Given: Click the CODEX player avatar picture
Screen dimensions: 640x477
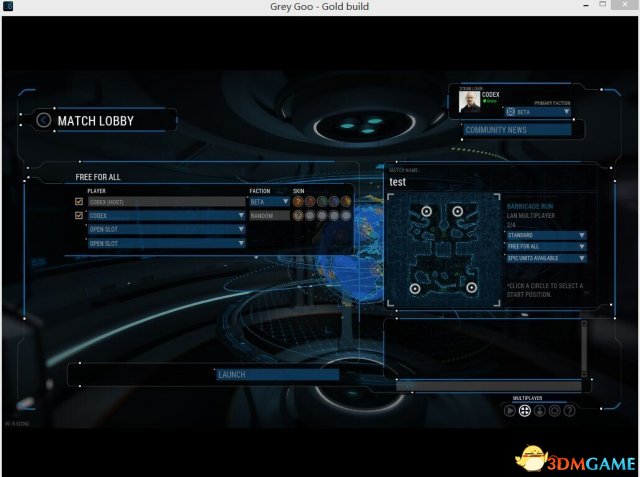Looking at the screenshot, I should tap(469, 102).
